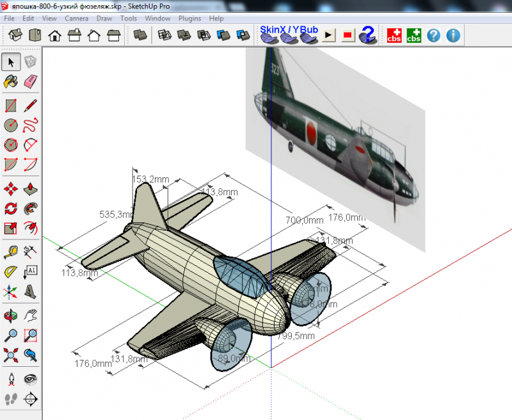Select the Eraser tool
512x420 pixels.
[30, 82]
